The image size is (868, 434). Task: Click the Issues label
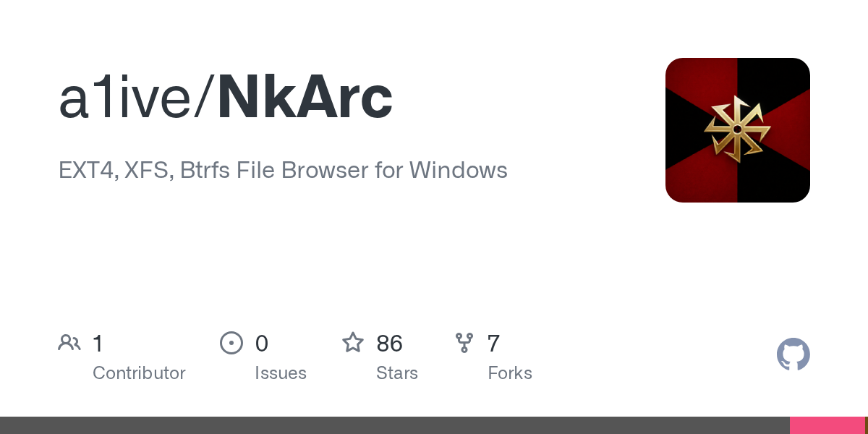(281, 373)
